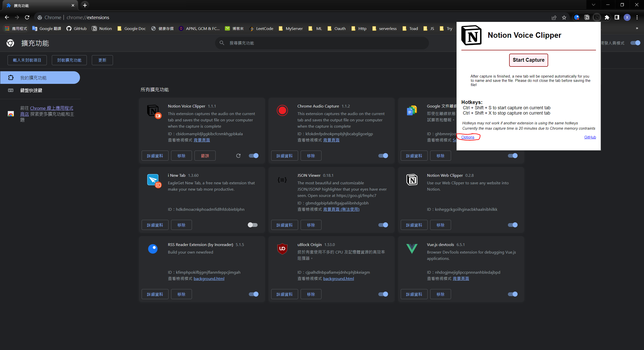Disable the Notion Voice Clipper extension toggle
Screen dimensions: 644x350
(254, 156)
